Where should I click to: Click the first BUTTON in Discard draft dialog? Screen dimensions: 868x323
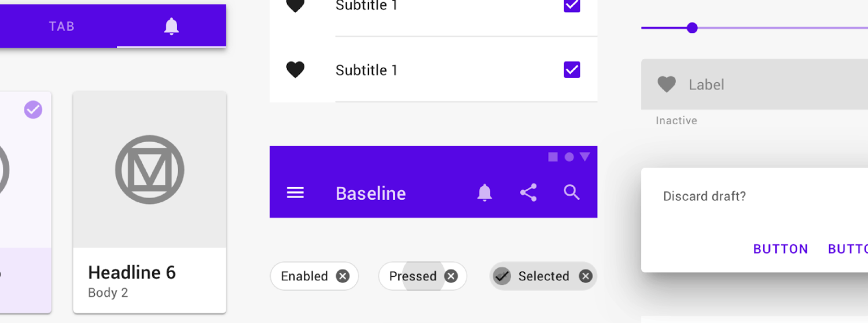click(x=781, y=249)
